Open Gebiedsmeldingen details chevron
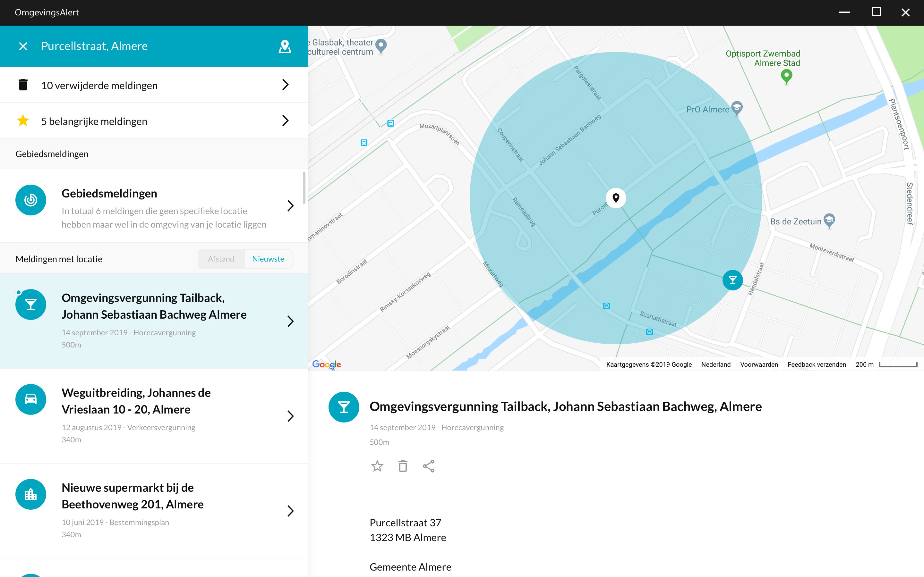Screen dimensions: 924x577 [290, 206]
